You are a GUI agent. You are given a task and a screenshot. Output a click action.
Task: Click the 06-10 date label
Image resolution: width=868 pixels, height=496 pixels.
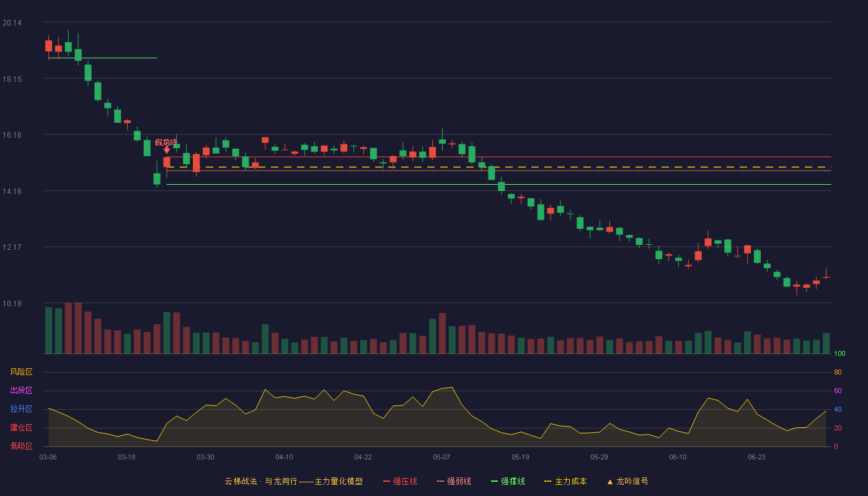click(678, 457)
